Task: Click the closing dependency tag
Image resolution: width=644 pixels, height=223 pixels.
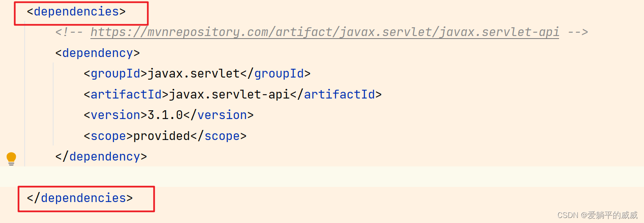Action: 101,157
